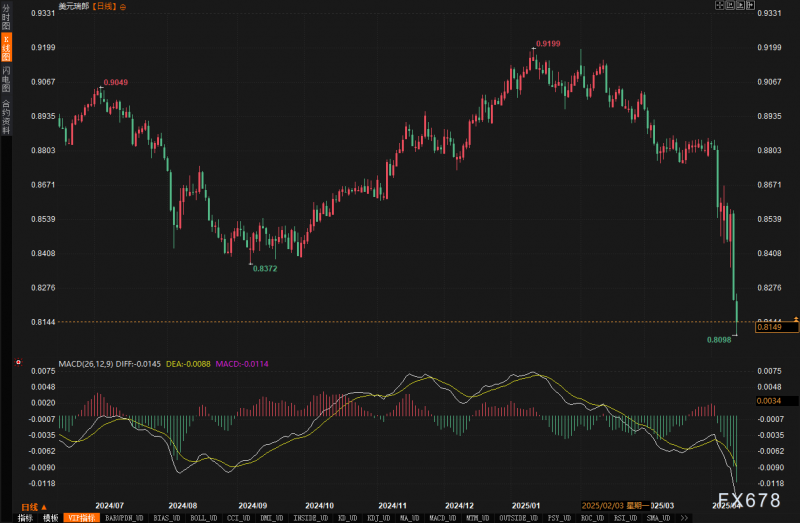Click the 0.8372 low price marker on chart

pyautogui.click(x=265, y=268)
